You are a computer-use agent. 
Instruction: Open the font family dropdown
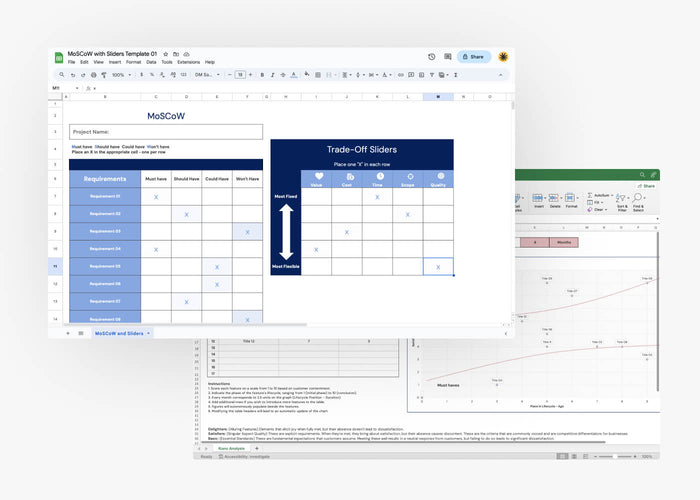(x=204, y=74)
